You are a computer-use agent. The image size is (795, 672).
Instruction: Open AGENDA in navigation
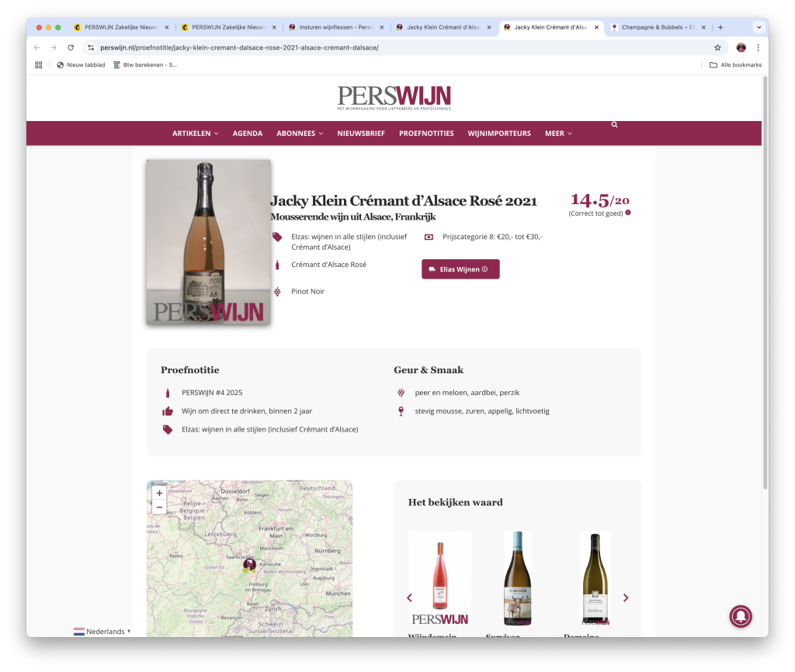[248, 133]
